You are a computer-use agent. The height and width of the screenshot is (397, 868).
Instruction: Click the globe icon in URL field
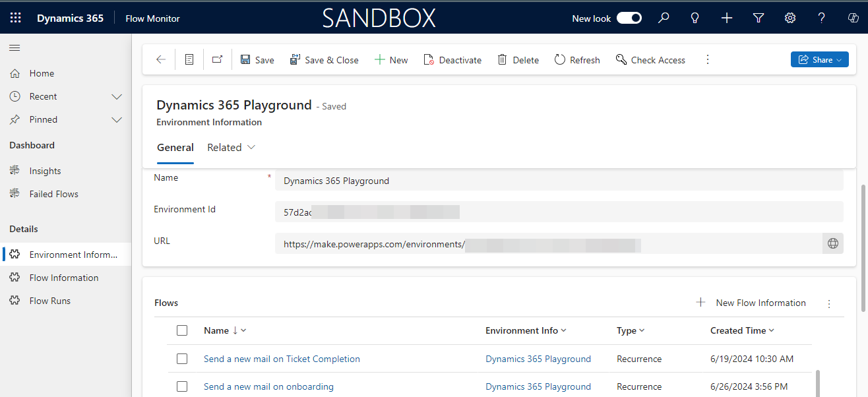point(833,243)
